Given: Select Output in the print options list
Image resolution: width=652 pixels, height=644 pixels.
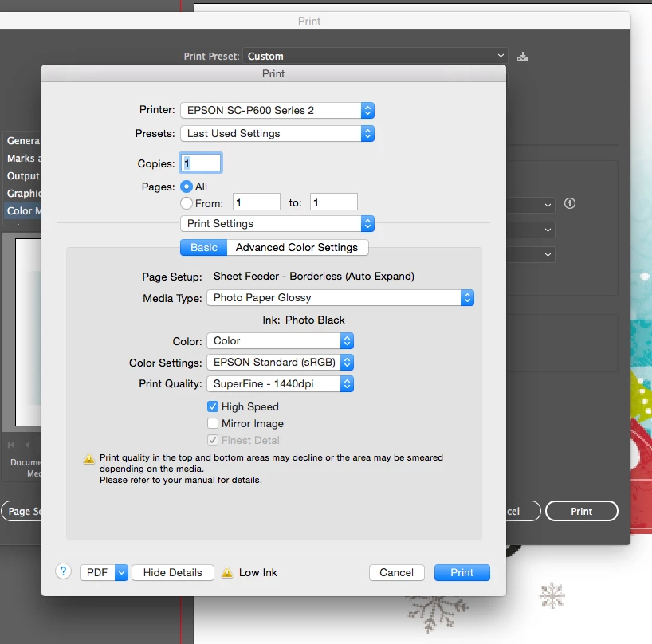Looking at the screenshot, I should coord(23,176).
